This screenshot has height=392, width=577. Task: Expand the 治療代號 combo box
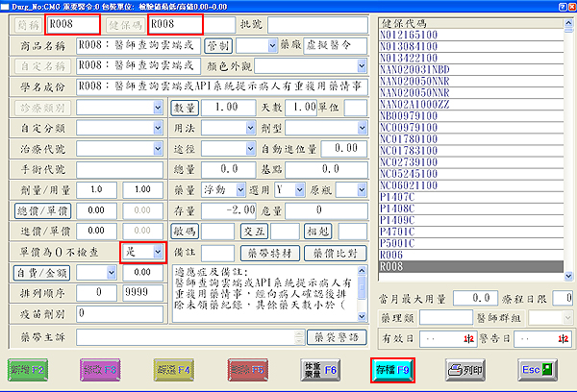coord(158,149)
